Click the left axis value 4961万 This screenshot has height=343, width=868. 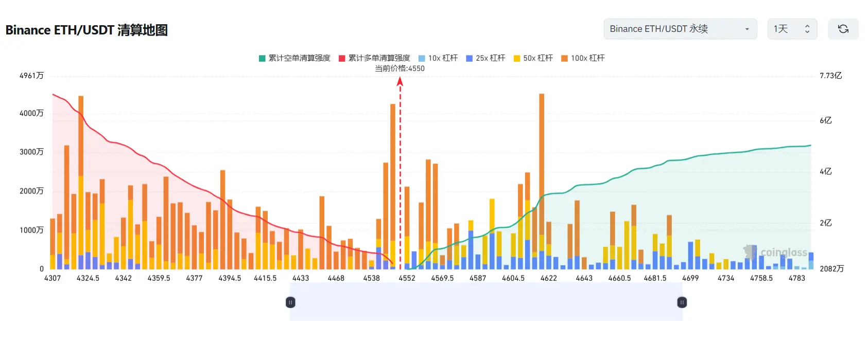click(x=31, y=76)
